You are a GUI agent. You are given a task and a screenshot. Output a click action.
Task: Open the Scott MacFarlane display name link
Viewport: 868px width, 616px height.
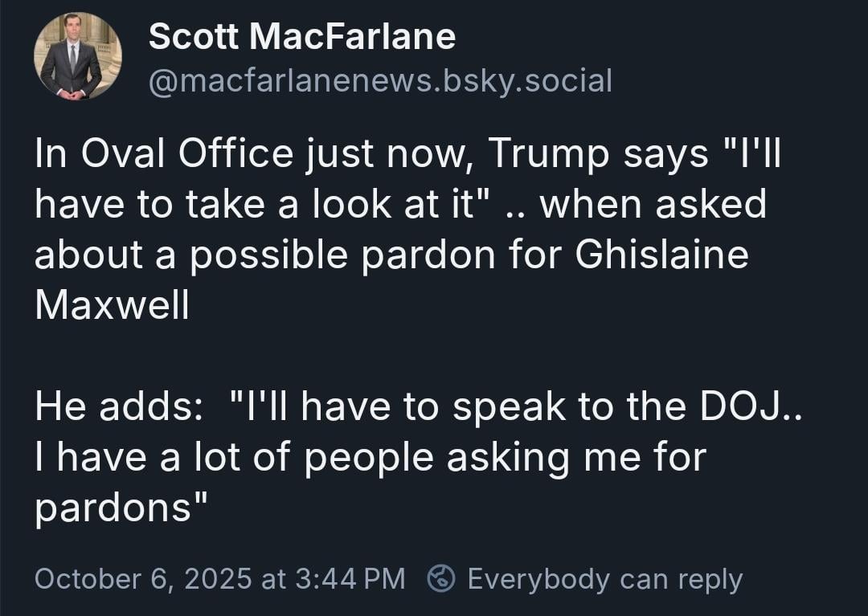[x=302, y=36]
